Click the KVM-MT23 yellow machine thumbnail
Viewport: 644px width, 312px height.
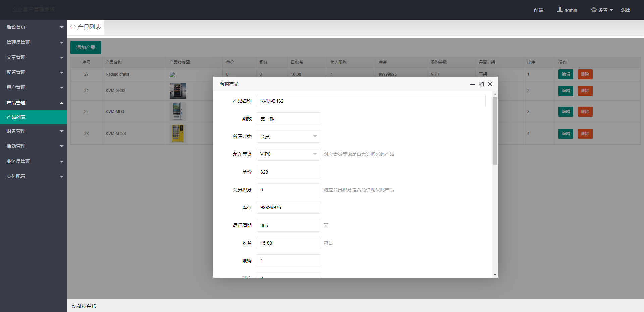click(x=178, y=134)
